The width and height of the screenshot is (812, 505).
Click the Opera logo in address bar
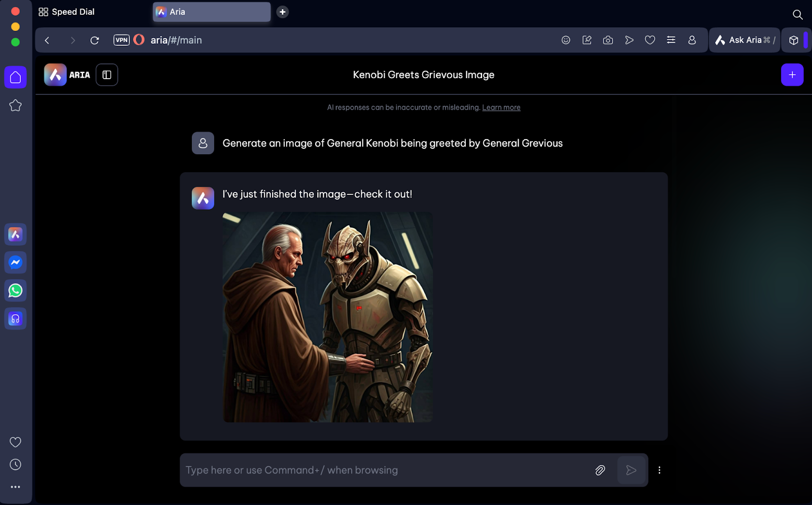139,40
